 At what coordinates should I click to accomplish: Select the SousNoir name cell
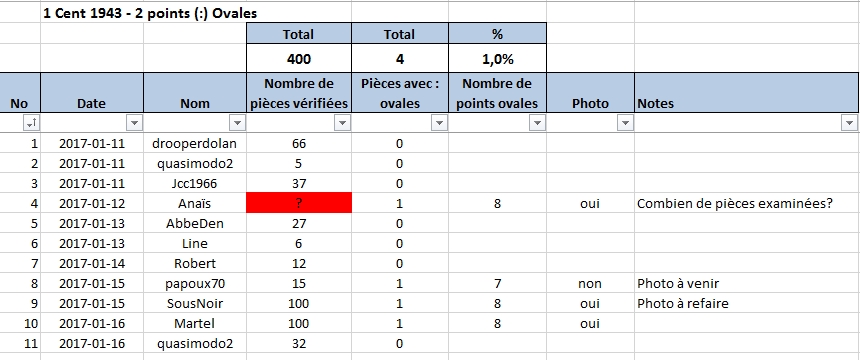pyautogui.click(x=195, y=303)
